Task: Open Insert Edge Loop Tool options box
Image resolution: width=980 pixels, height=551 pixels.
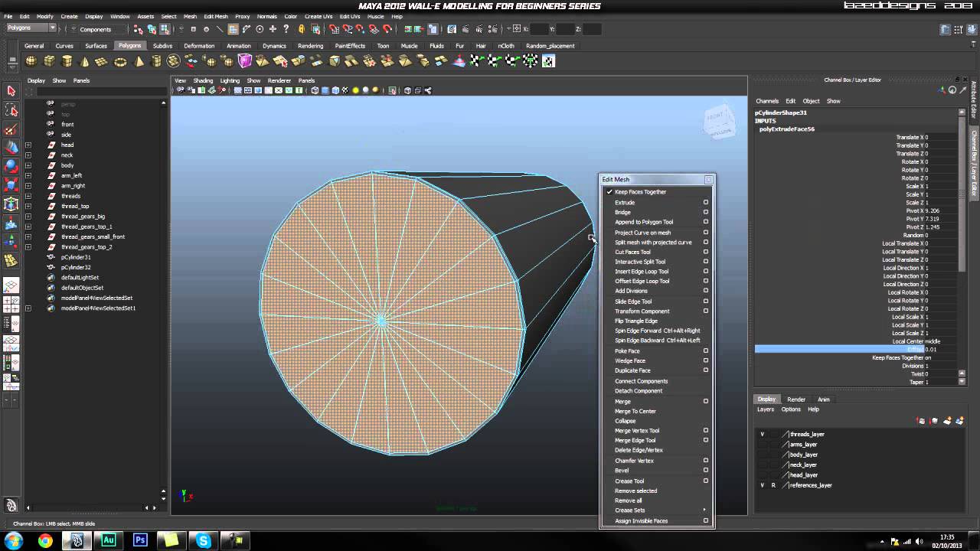Action: coord(706,272)
